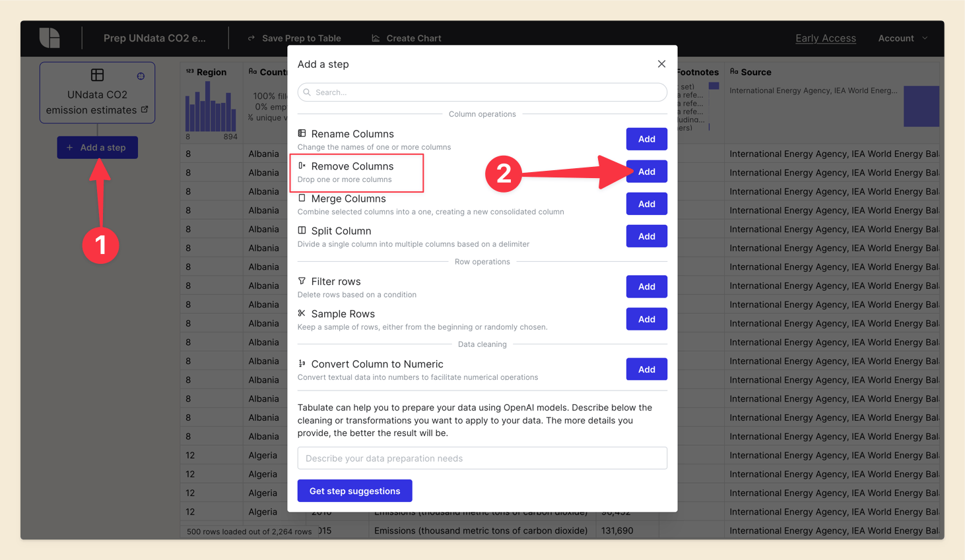The width and height of the screenshot is (965, 560).
Task: Add the Remove Columns step
Action: (646, 171)
